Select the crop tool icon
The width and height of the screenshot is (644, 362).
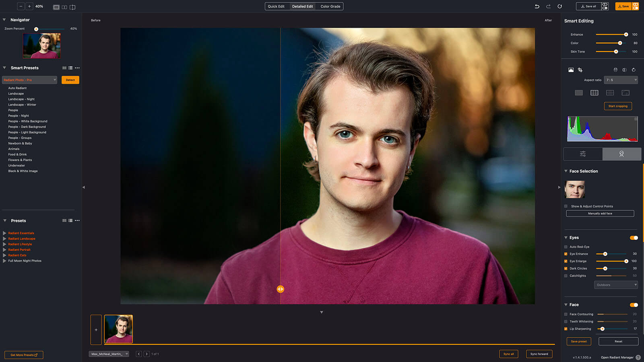[580, 70]
